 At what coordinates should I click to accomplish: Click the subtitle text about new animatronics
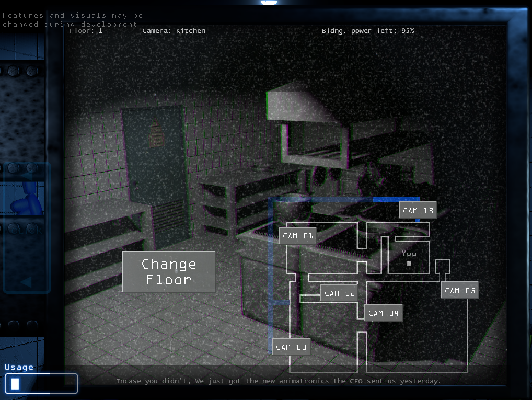pos(278,381)
